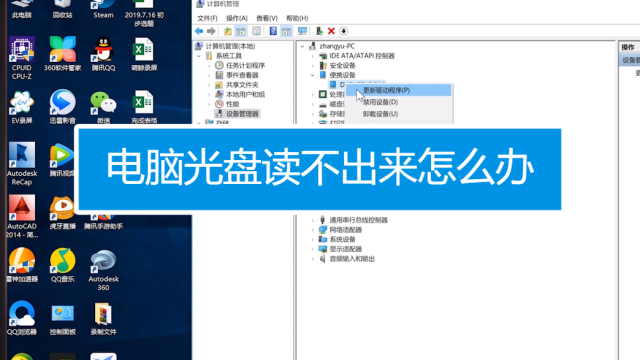Select the zhangyu-PC computer name
640x360 pixels.
(x=337, y=46)
